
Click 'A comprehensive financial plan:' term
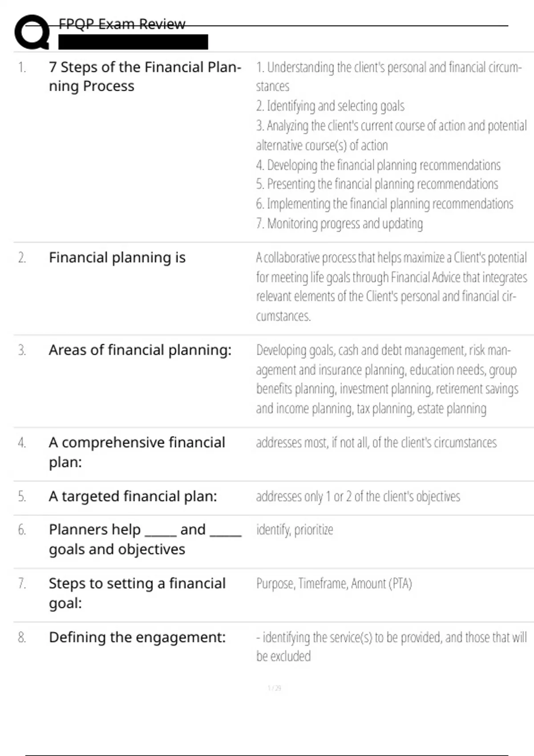tap(137, 452)
